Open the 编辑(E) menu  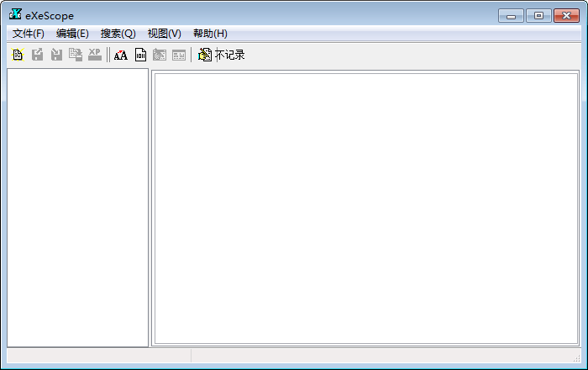(x=72, y=34)
